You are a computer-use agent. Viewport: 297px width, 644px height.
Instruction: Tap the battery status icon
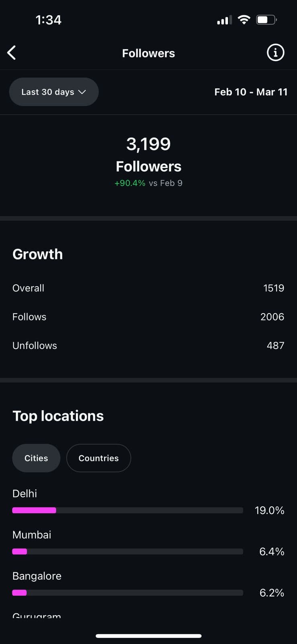(266, 20)
